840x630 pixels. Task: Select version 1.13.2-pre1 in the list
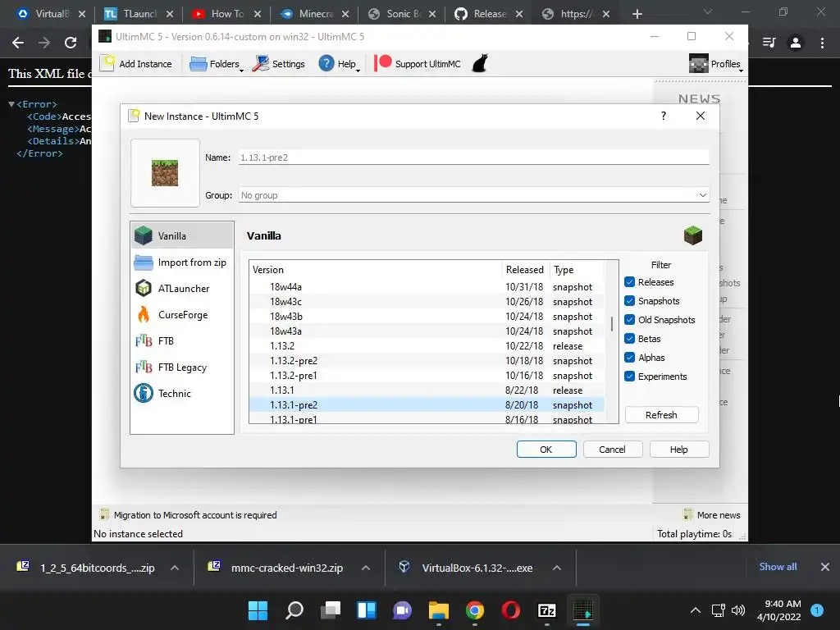(427, 376)
